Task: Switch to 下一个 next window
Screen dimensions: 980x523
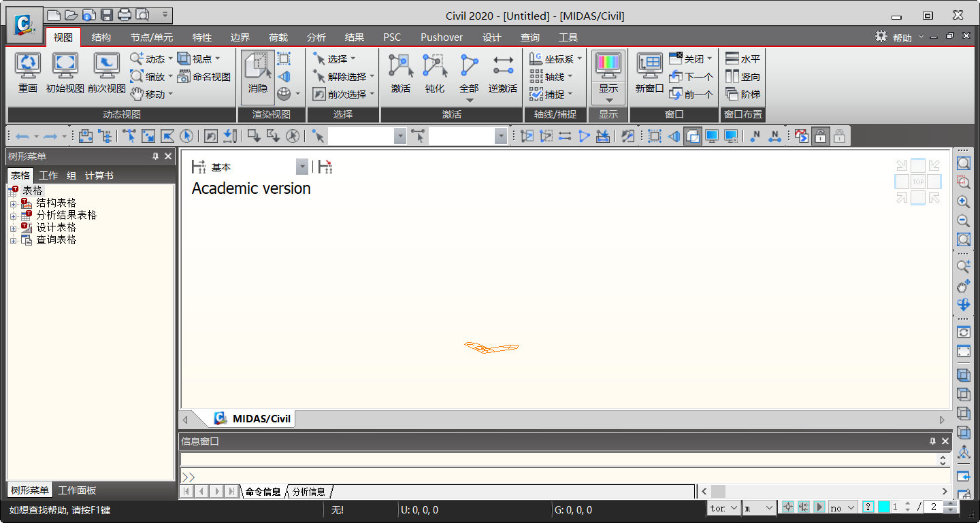Action: (691, 77)
